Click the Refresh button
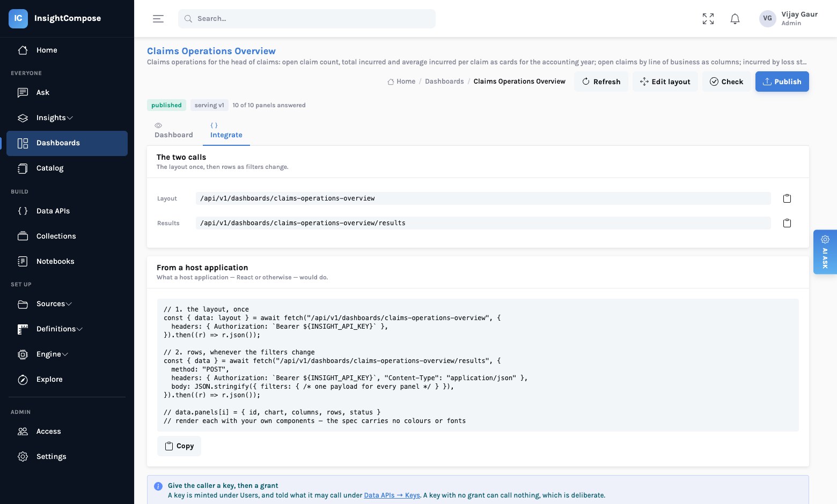This screenshot has height=504, width=837. click(601, 81)
